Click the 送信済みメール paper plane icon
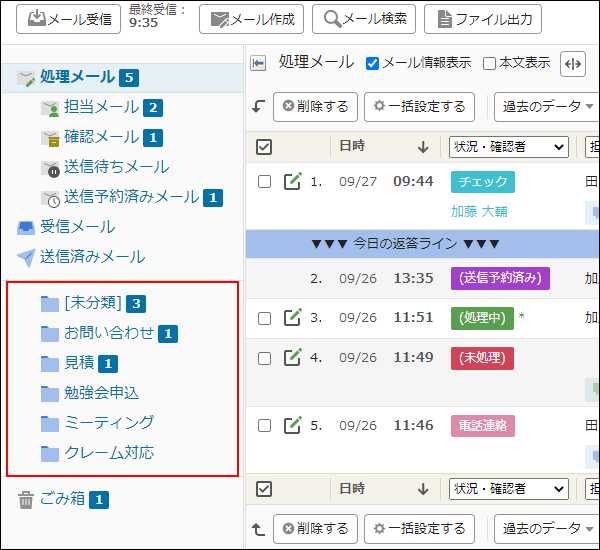 pyautogui.click(x=26, y=258)
